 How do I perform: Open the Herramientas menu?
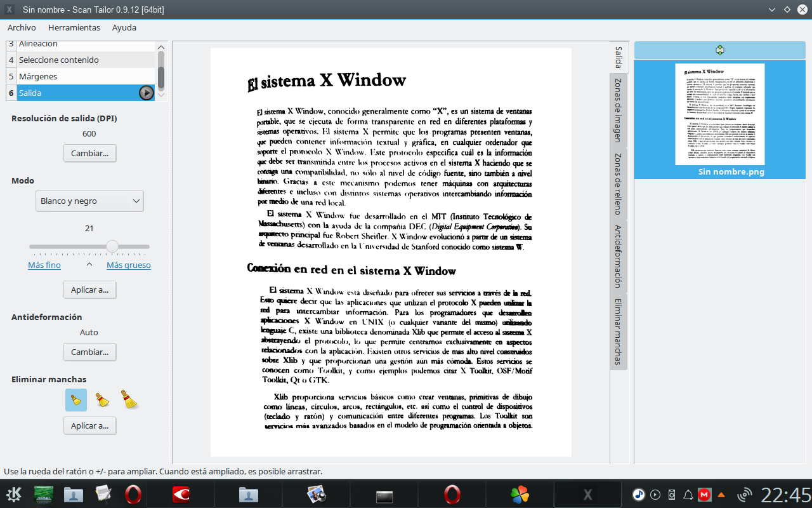coord(74,27)
